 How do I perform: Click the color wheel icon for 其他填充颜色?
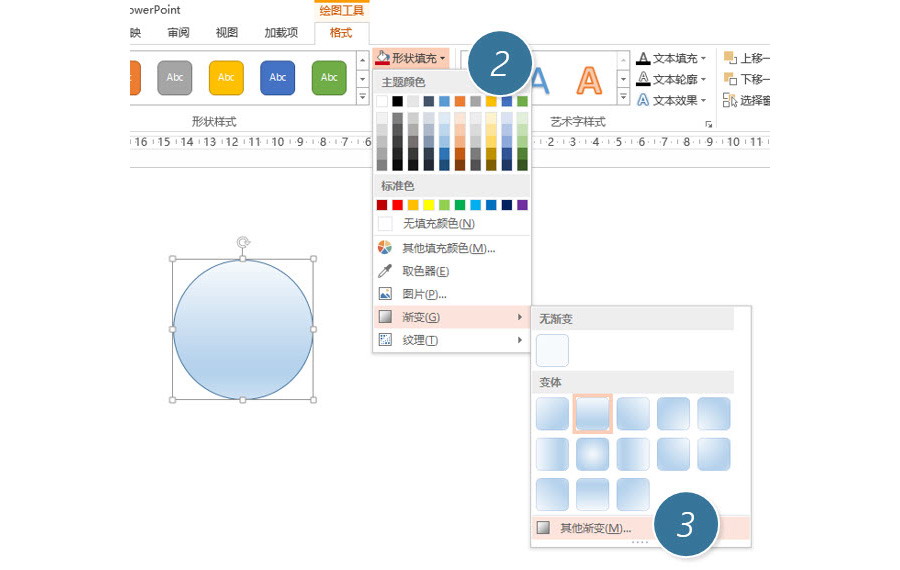[x=385, y=248]
